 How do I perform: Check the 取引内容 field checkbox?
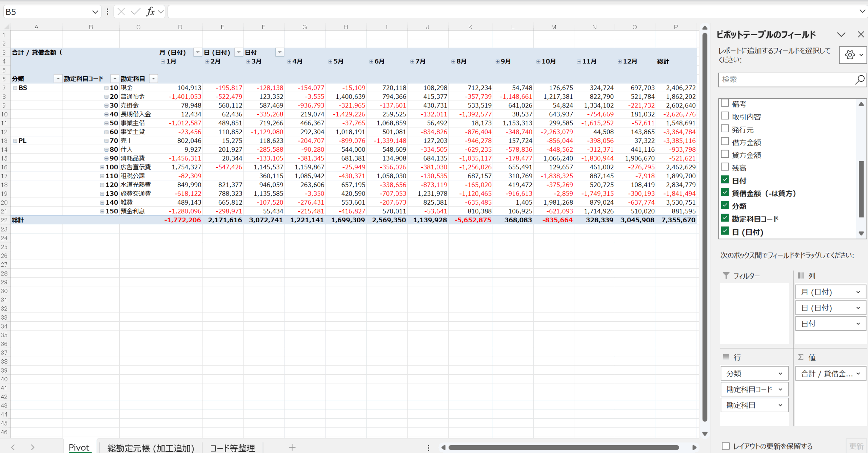[x=725, y=116]
